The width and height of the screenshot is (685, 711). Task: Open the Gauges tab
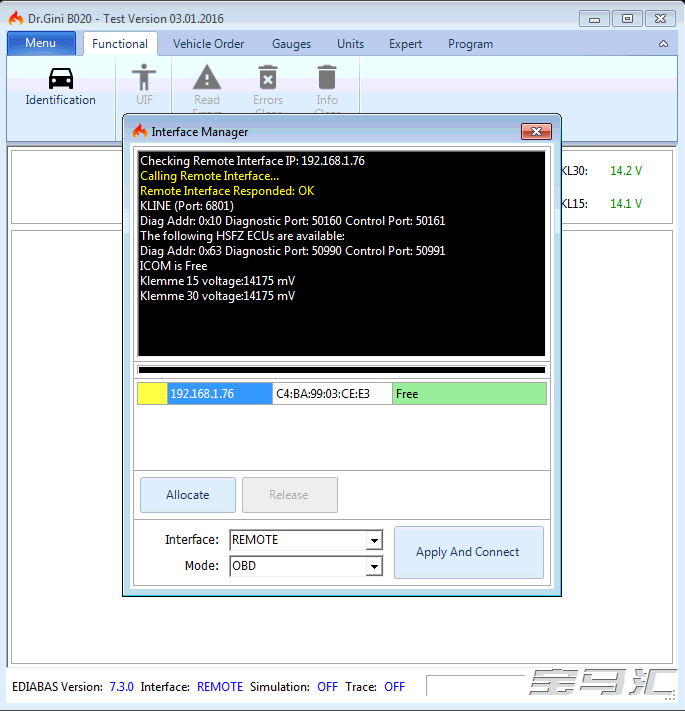tap(291, 44)
